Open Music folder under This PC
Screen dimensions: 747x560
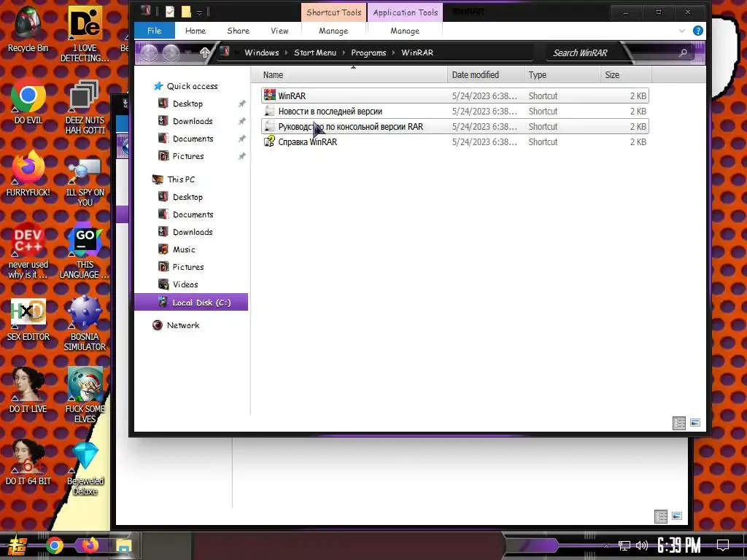[184, 249]
